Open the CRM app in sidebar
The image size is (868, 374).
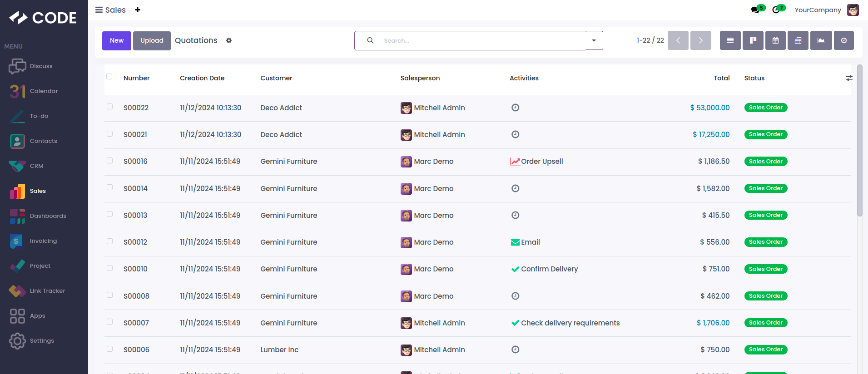point(36,166)
